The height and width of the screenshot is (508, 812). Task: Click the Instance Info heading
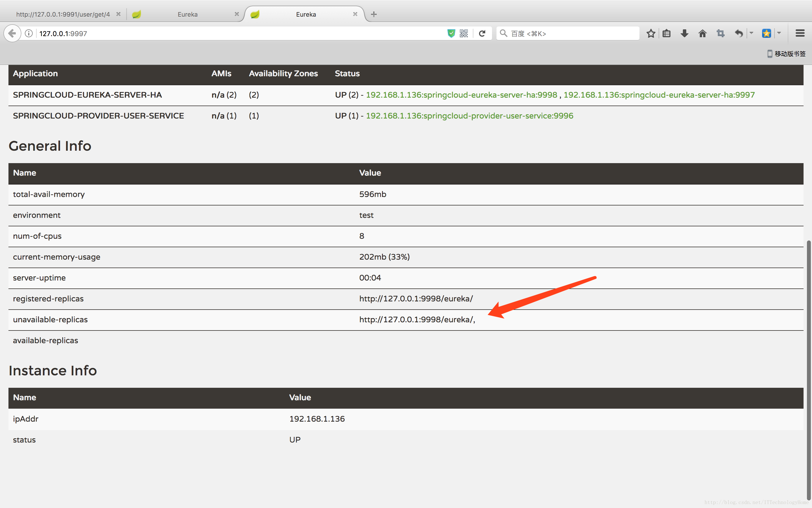(x=53, y=371)
